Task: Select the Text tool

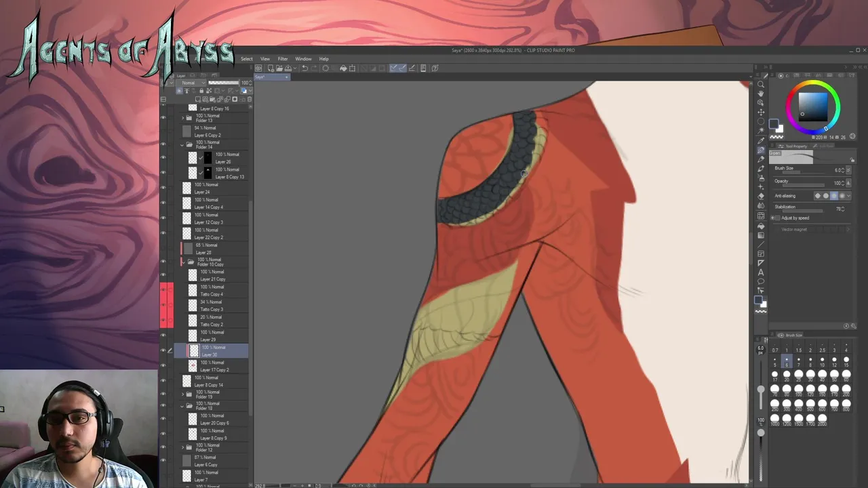Action: (x=761, y=272)
